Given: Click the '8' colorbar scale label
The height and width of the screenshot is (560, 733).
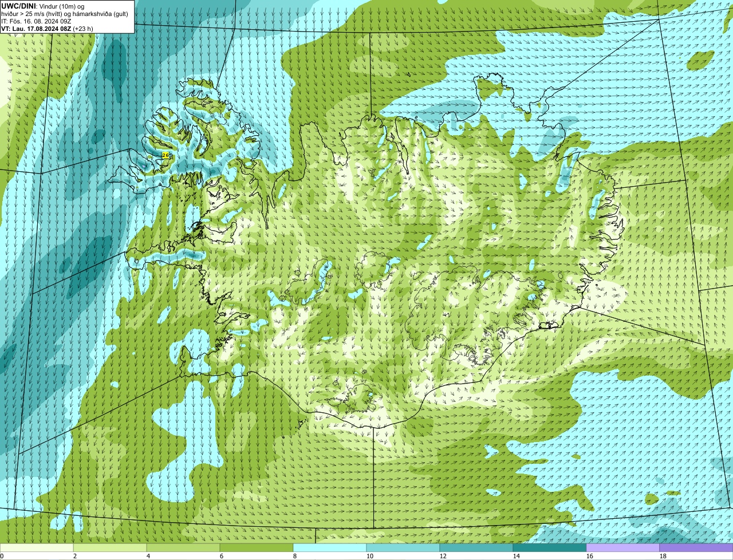Looking at the screenshot, I should 295,556.
